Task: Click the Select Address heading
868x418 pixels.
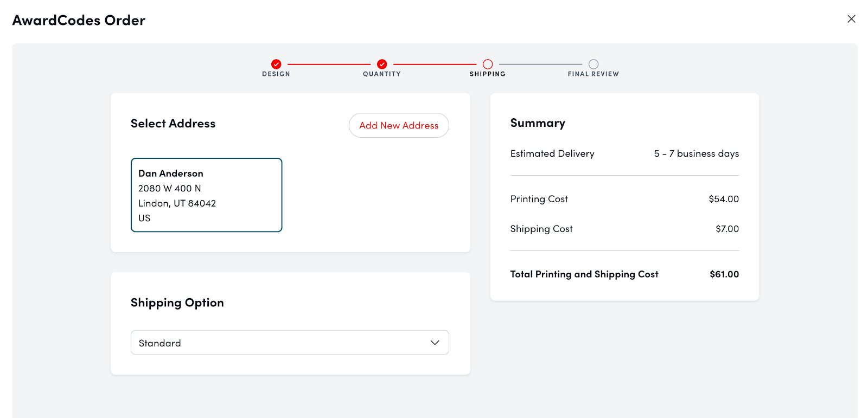Action: 173,124
